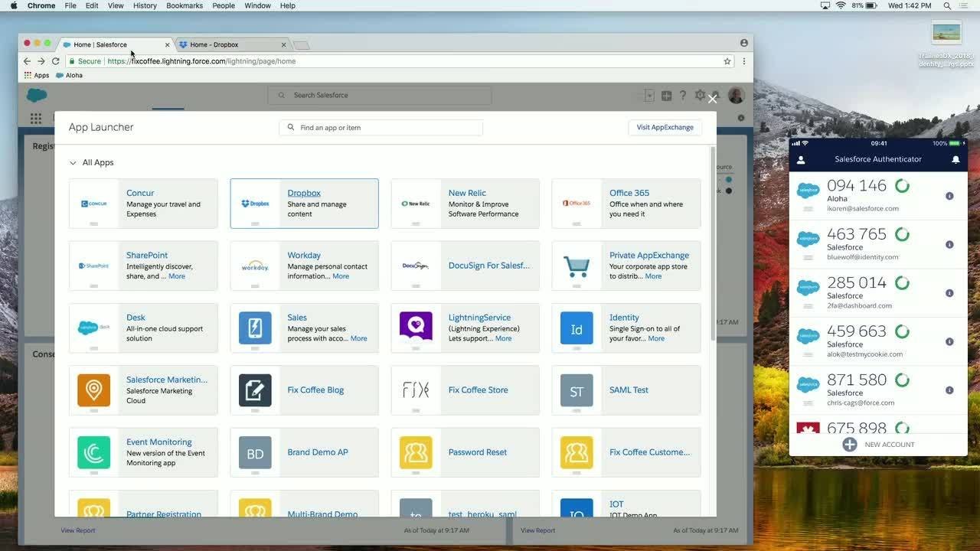Screen dimensions: 980x551
Task: Open Private AppExchange shopping cart icon
Action: [577, 266]
